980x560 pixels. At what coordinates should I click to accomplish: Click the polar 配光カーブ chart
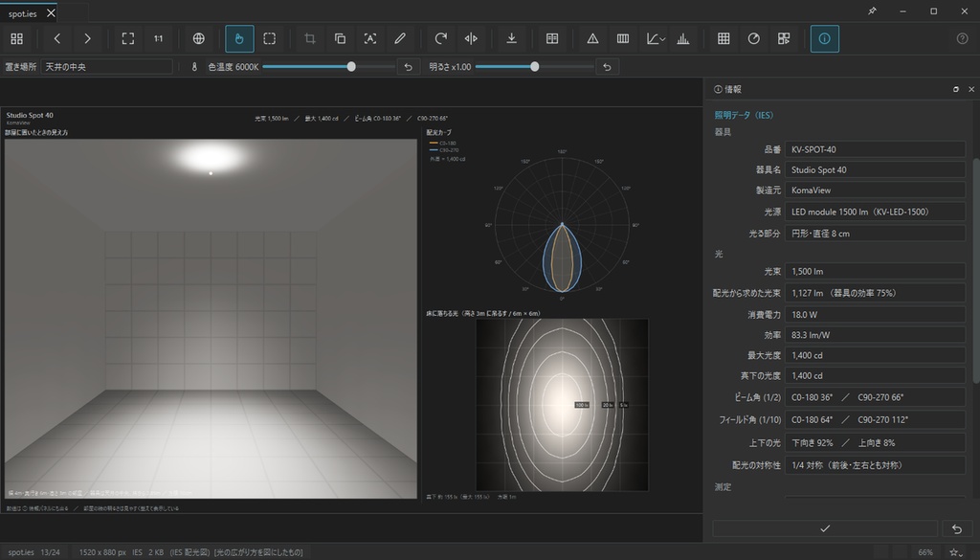click(x=562, y=225)
